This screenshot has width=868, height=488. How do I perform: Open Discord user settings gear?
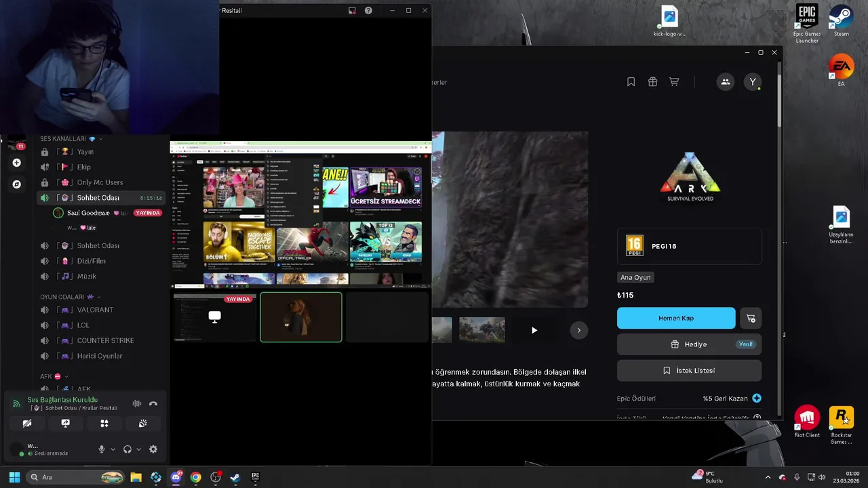[153, 449]
